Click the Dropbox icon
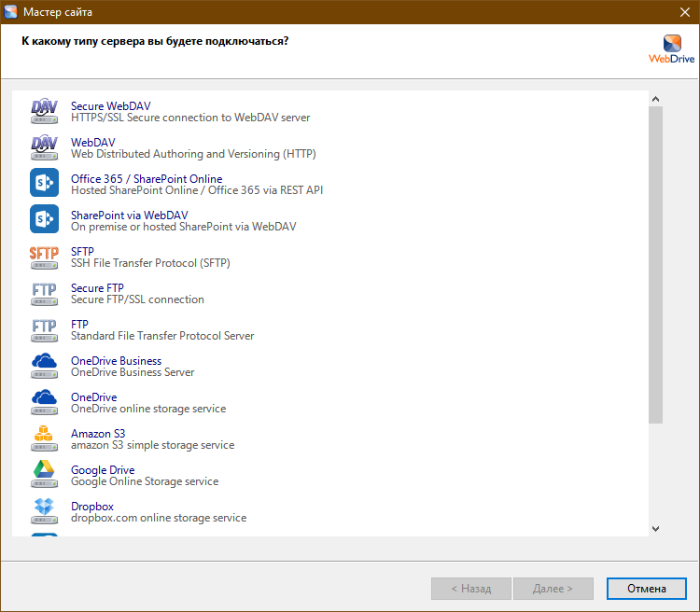Viewport: 700px width, 612px height. pyautogui.click(x=45, y=511)
